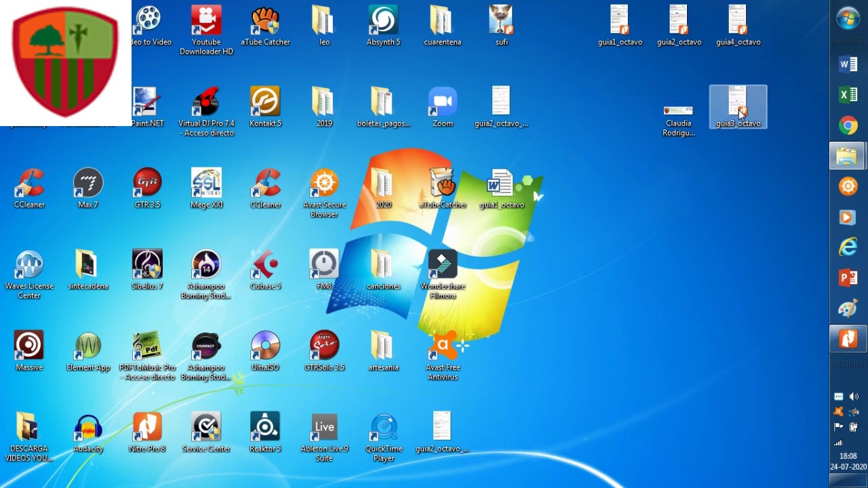Open the guia4_octavo PDF file

coord(738,25)
